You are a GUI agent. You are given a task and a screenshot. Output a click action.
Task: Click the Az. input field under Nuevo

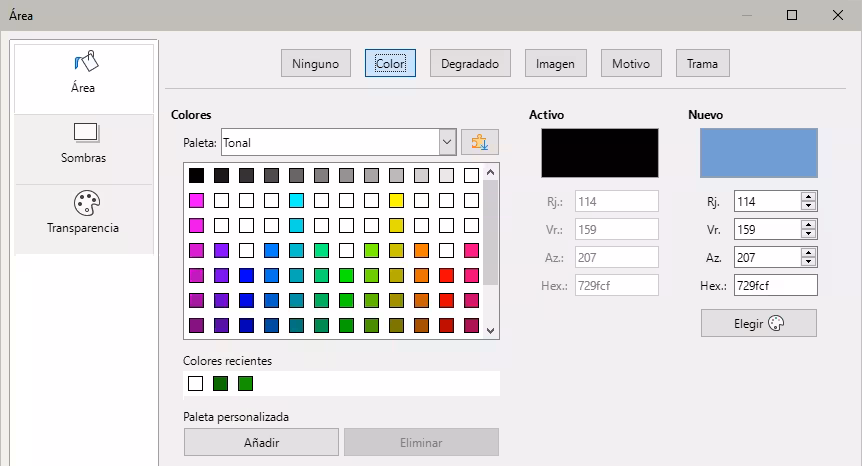pos(767,257)
